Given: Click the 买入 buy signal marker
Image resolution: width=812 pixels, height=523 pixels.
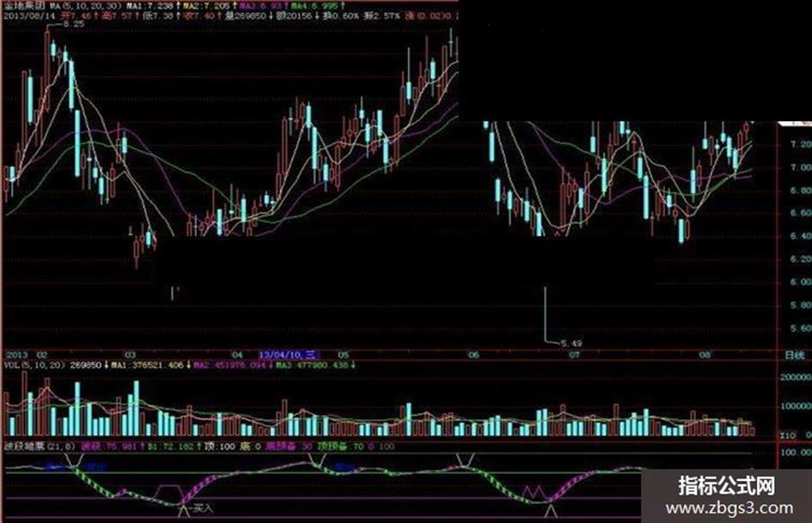Looking at the screenshot, I should [x=201, y=508].
